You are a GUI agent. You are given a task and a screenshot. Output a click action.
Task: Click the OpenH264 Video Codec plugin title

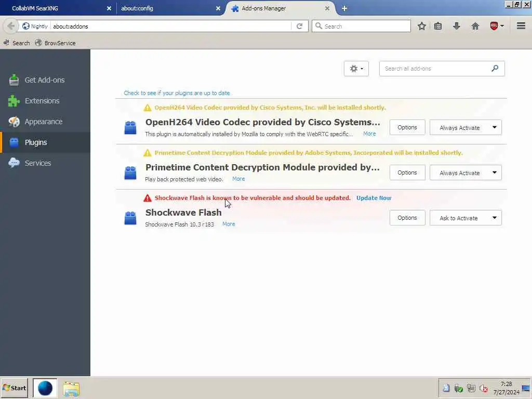coord(262,122)
